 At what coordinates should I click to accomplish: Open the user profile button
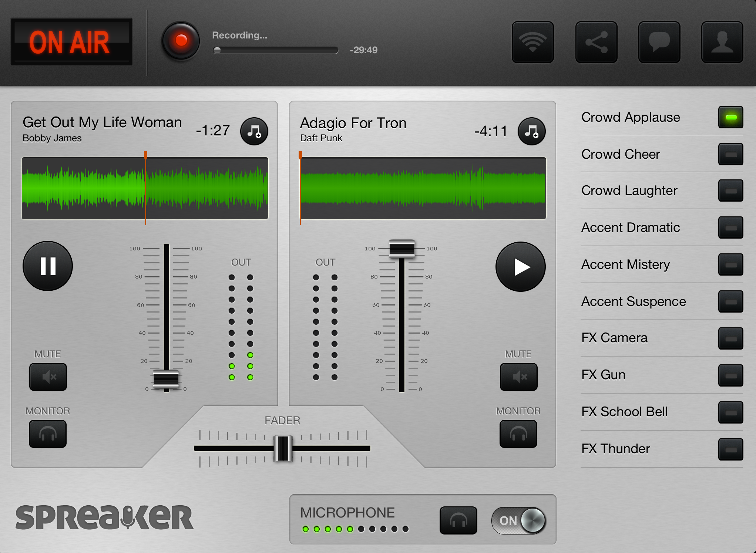click(722, 42)
